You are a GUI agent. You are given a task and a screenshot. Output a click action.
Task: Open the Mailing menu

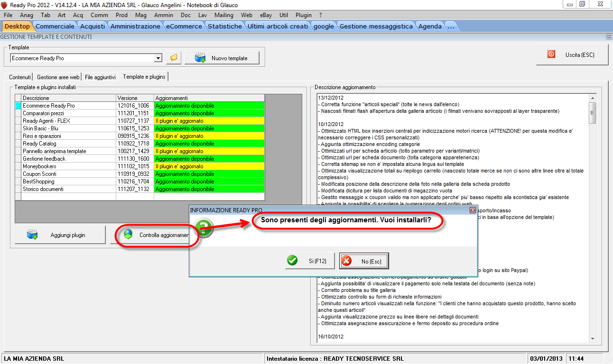(x=224, y=15)
